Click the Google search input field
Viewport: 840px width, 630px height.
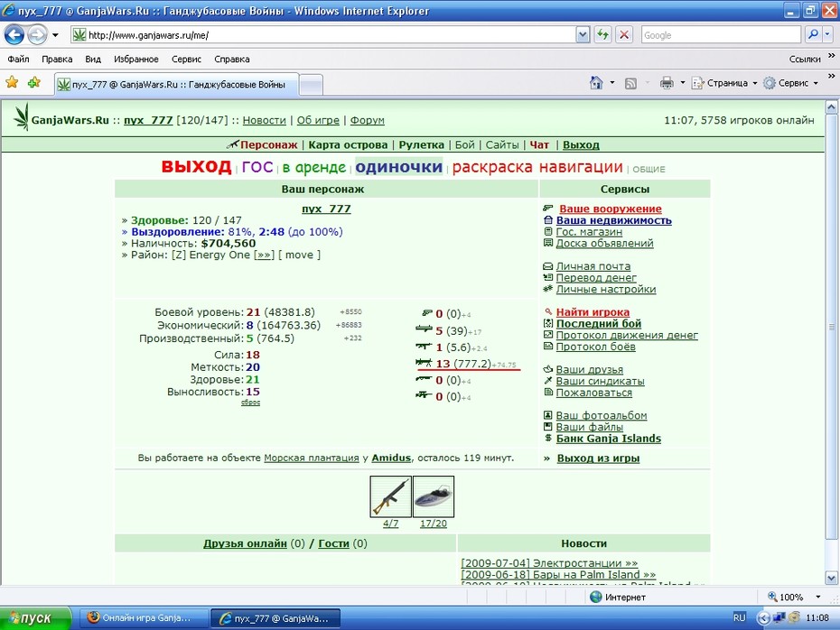click(721, 35)
